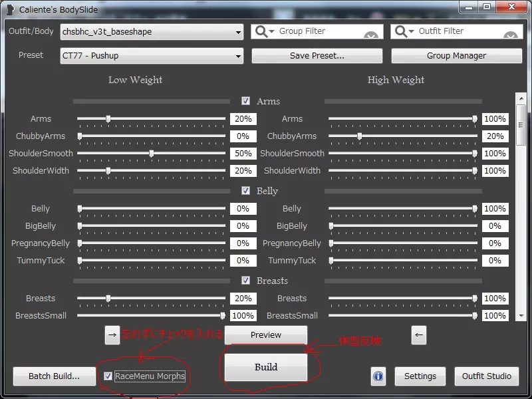
Task: Click the High Weight ChubbyArms slider
Action: click(403, 136)
